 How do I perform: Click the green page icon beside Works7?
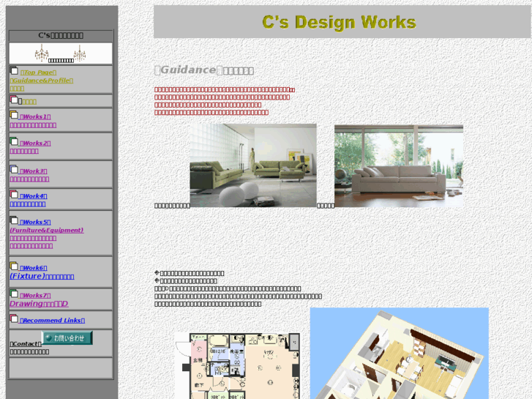click(x=14, y=294)
